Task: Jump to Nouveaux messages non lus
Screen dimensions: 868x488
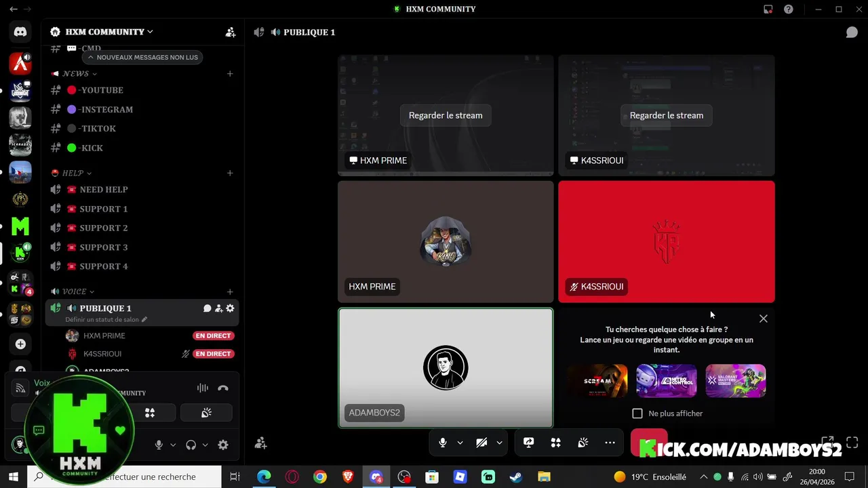Action: (142, 57)
